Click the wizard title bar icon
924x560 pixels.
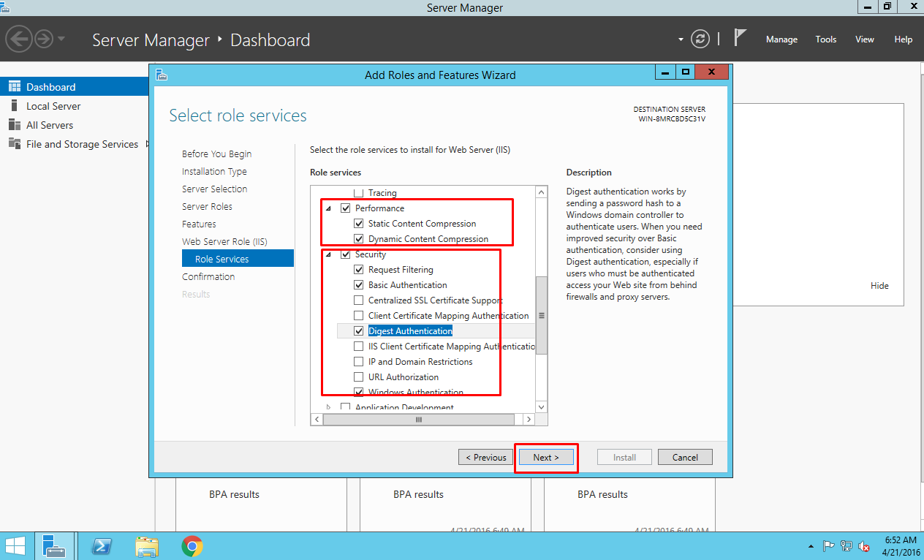162,75
